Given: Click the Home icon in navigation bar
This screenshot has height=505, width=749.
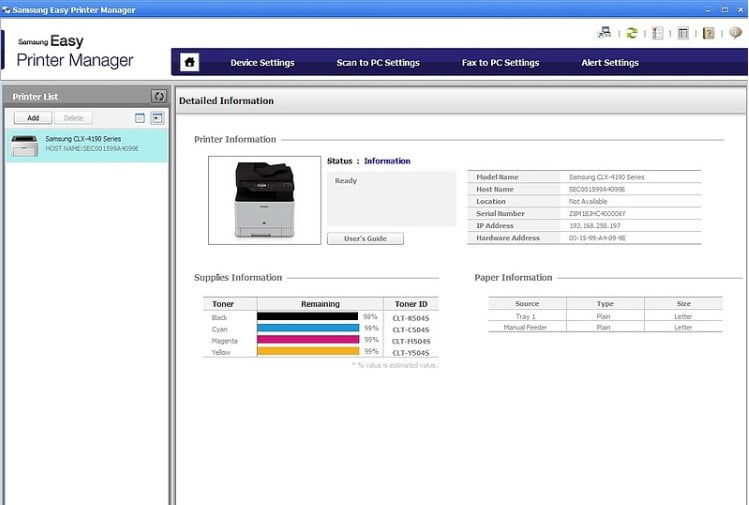Looking at the screenshot, I should pos(190,62).
